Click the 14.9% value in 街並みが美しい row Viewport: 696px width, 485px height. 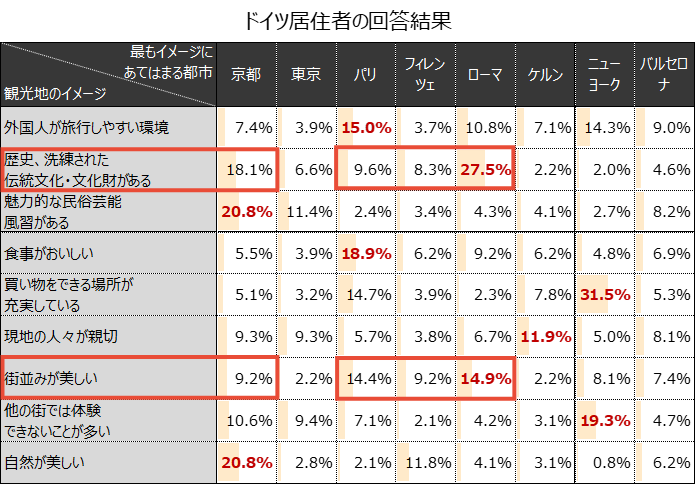click(x=485, y=379)
